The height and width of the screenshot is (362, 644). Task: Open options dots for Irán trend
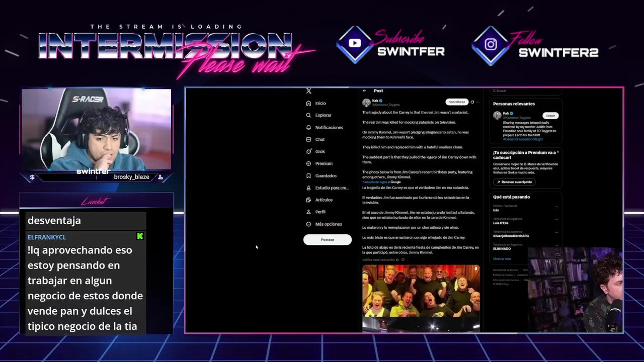tap(556, 207)
